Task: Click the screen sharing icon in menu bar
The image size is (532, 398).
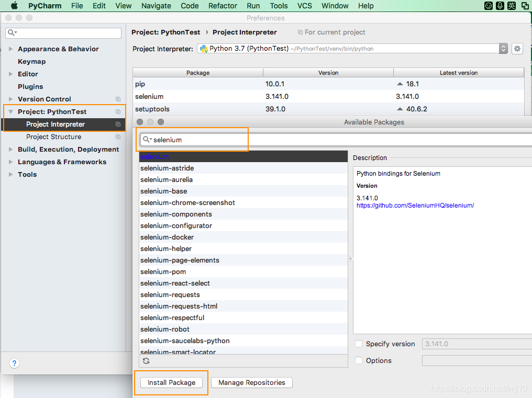Action: pyautogui.click(x=525, y=6)
